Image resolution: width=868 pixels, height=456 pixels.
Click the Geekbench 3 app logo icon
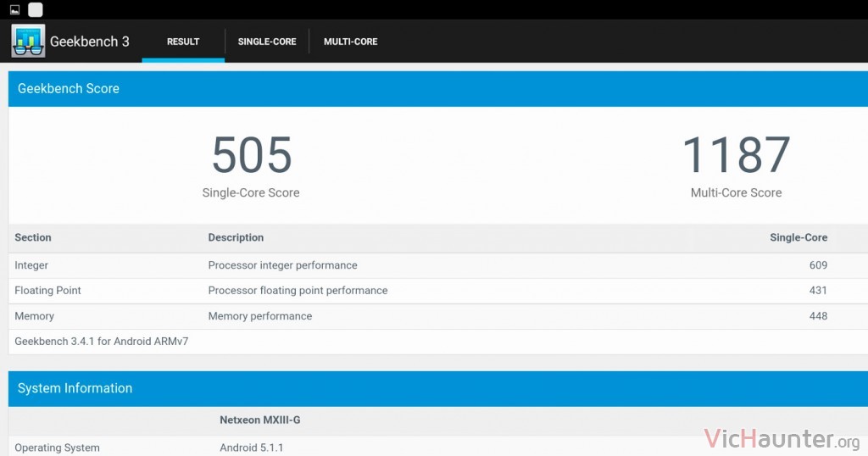coord(28,41)
